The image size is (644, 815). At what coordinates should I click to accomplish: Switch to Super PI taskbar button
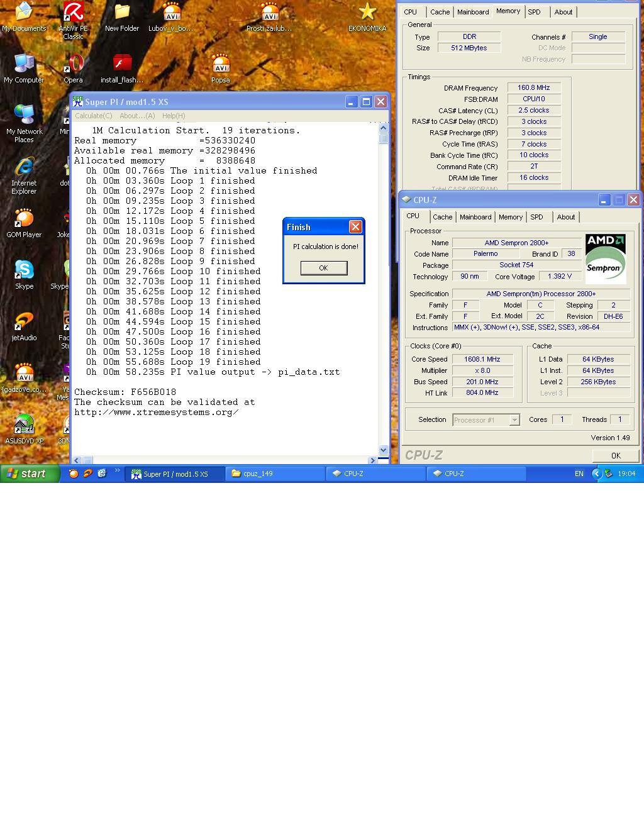[x=175, y=474]
